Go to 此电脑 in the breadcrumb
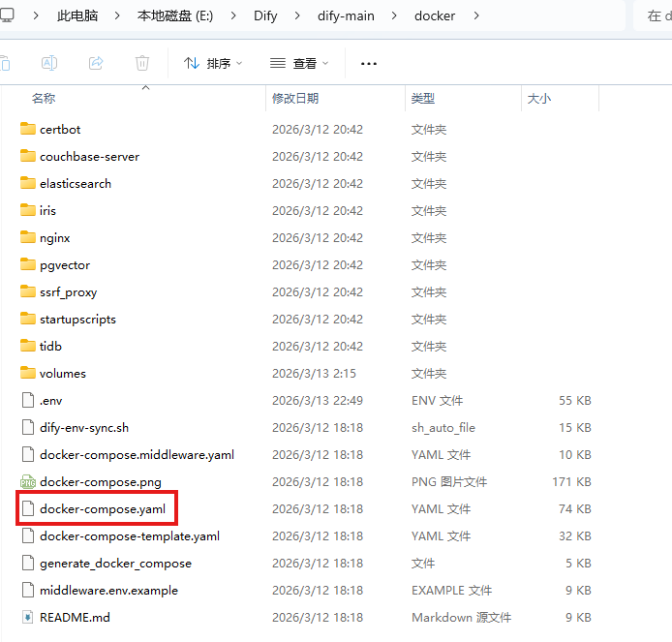The image size is (672, 642). (x=77, y=15)
